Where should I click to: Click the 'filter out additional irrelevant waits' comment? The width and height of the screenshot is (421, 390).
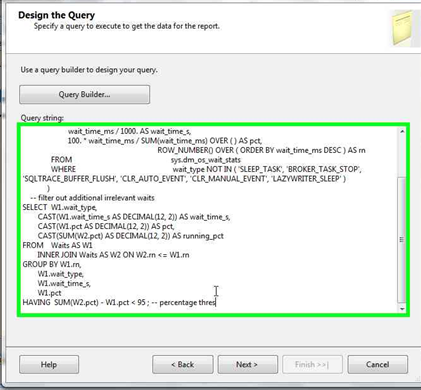coord(92,198)
